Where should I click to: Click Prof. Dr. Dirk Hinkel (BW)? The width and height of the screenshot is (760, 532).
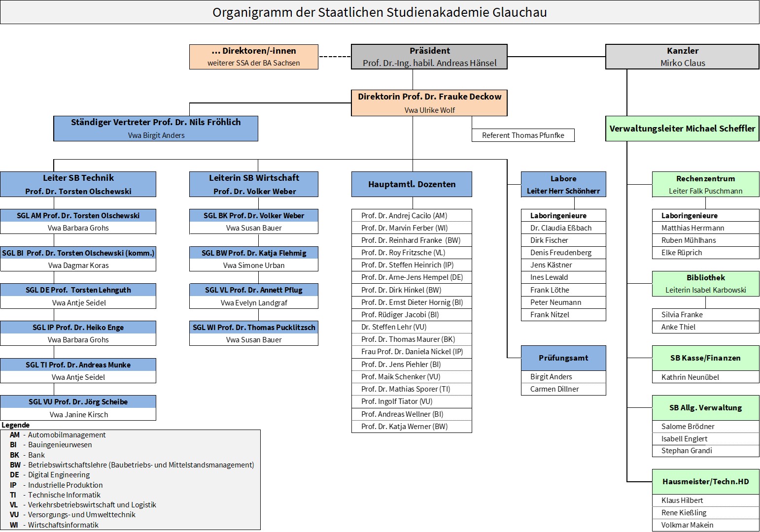412,290
